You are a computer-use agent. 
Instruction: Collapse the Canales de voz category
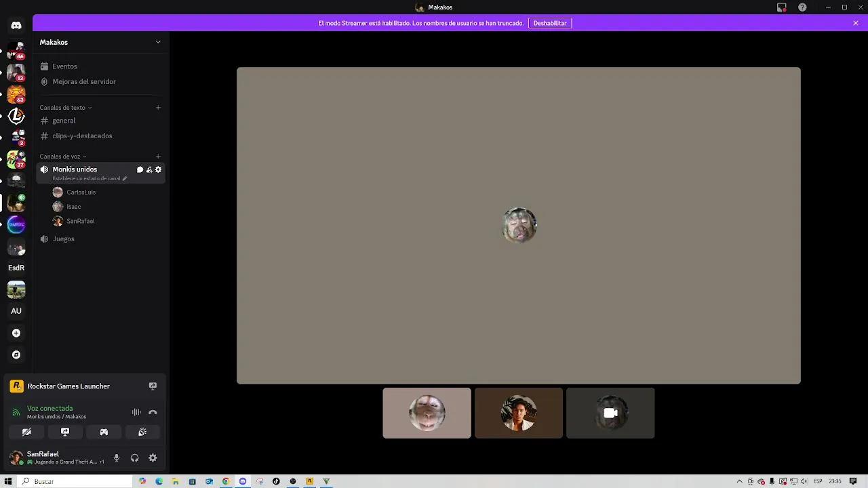click(x=62, y=157)
